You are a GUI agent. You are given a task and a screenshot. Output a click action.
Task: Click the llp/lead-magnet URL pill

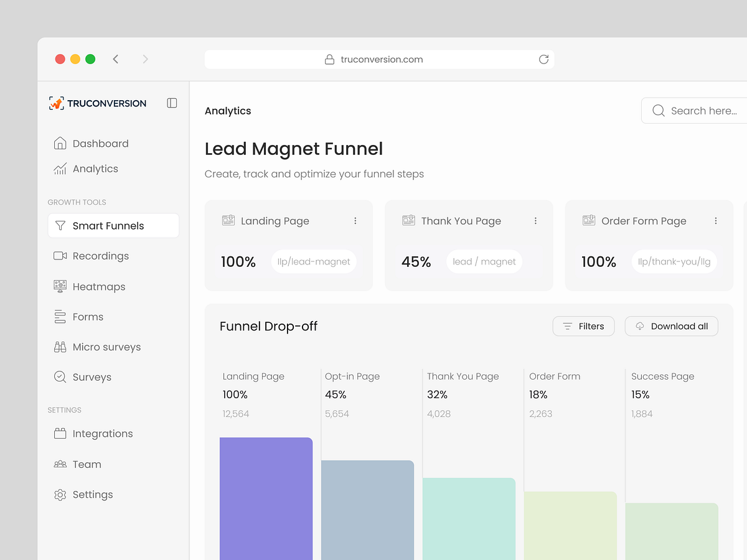pos(314,262)
